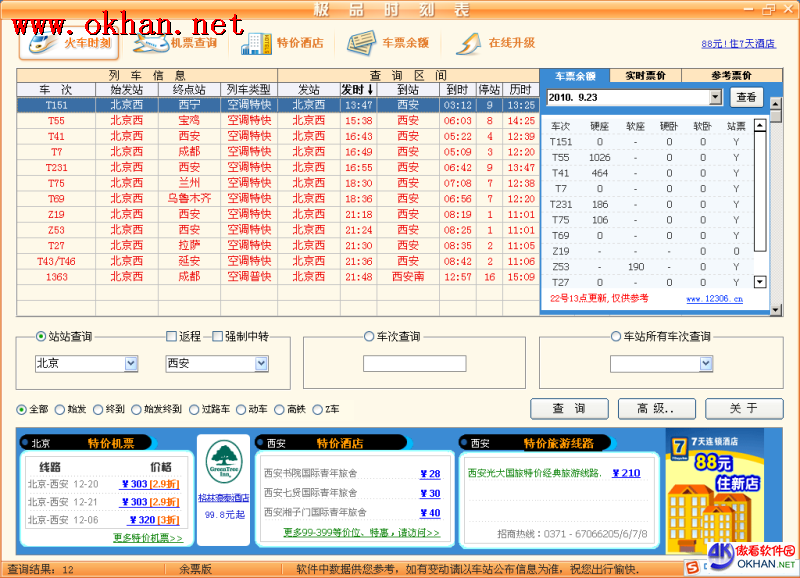Open the 火车时刻 train timetable section
Viewport: 800px width, 578px height.
click(x=69, y=43)
